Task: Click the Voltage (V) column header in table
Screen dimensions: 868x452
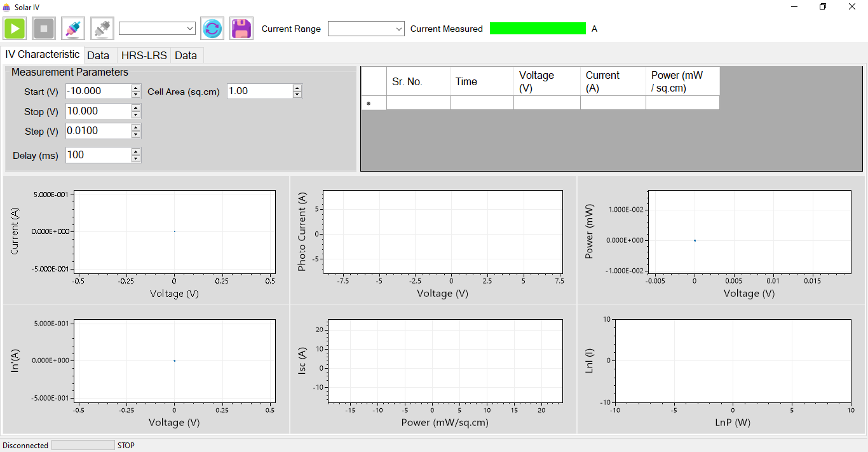Action: click(546, 81)
